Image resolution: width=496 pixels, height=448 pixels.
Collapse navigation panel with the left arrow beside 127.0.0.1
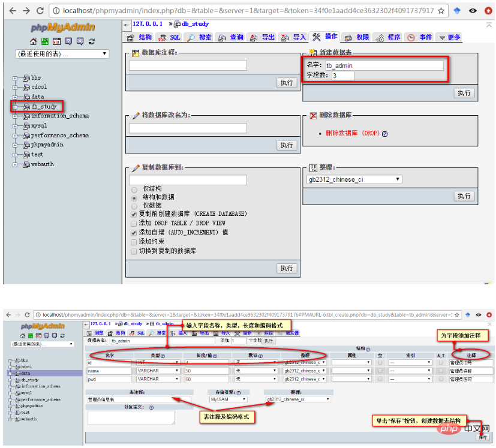(127, 25)
